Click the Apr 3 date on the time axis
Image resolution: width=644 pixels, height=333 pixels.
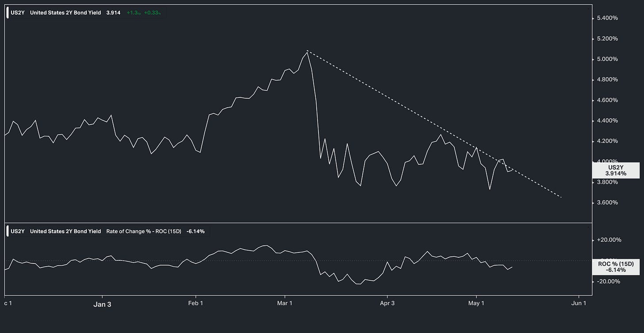click(x=387, y=303)
